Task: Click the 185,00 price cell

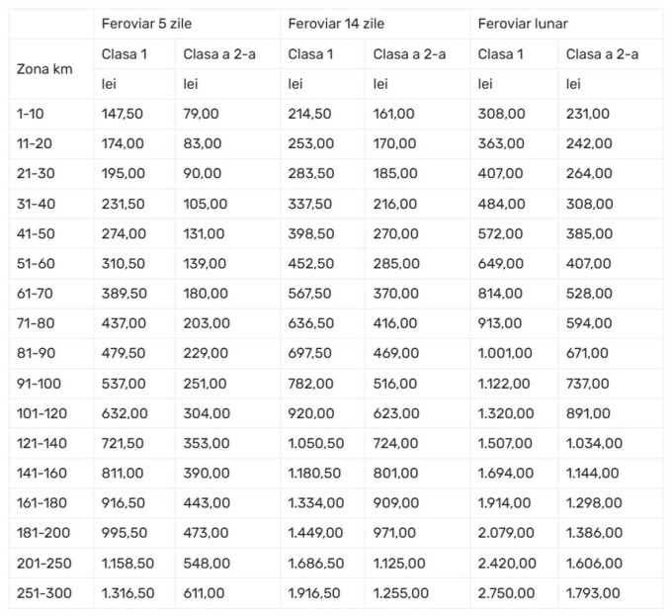Action: [394, 174]
